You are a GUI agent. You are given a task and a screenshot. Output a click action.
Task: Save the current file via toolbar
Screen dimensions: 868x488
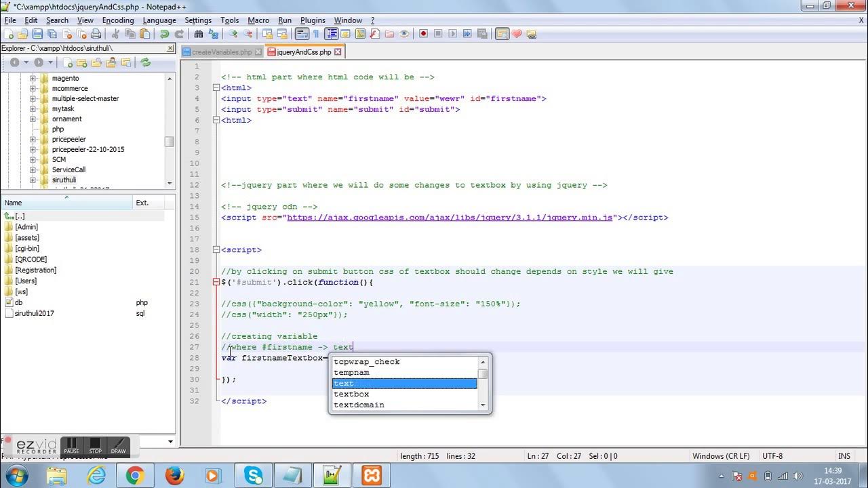(37, 34)
